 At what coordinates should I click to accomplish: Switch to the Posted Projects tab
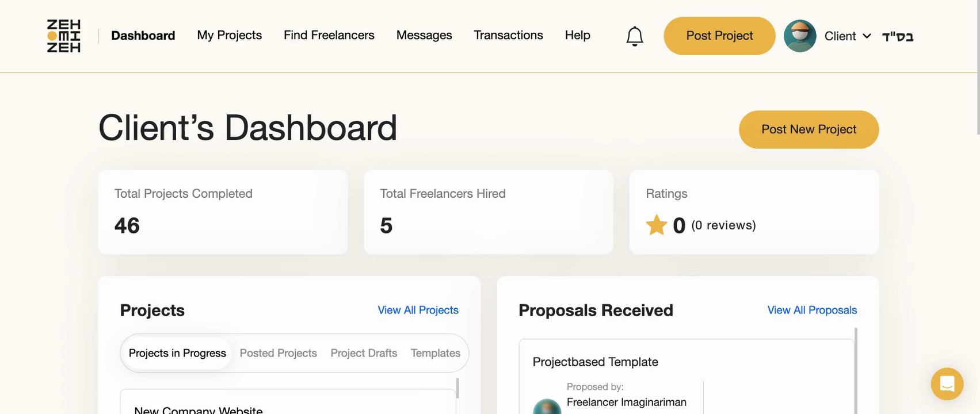(x=278, y=353)
